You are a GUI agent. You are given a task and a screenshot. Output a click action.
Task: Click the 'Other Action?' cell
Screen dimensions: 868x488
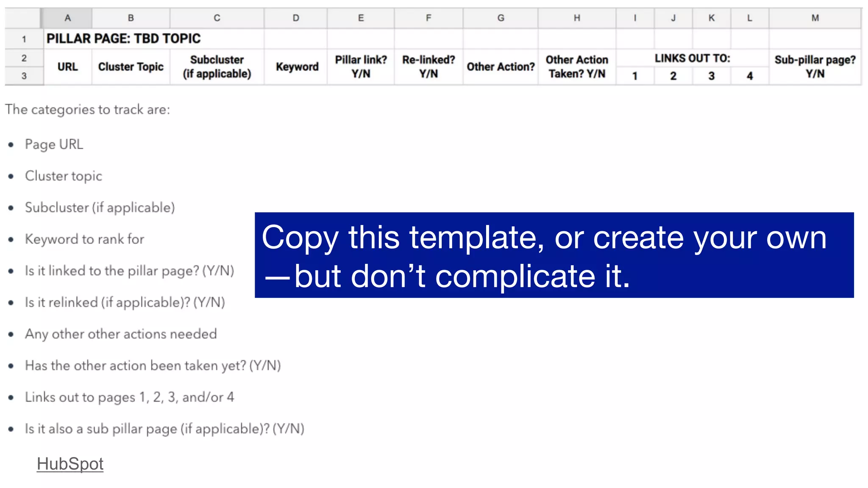pyautogui.click(x=501, y=67)
